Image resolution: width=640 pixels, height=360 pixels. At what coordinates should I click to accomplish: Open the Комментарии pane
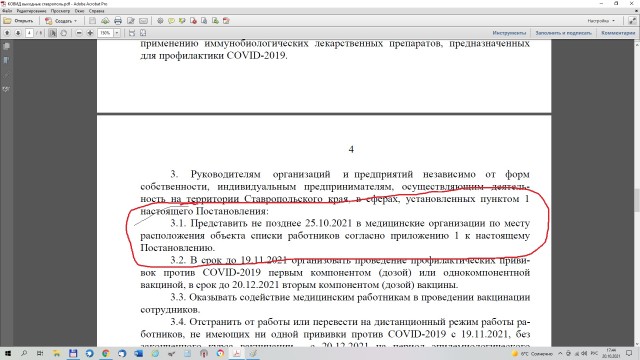(618, 33)
